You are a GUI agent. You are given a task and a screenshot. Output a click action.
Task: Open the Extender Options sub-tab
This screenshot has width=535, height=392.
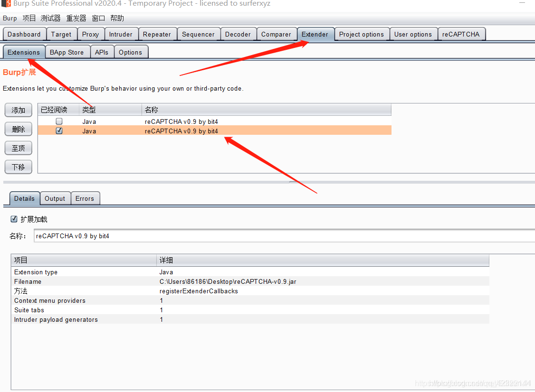131,52
